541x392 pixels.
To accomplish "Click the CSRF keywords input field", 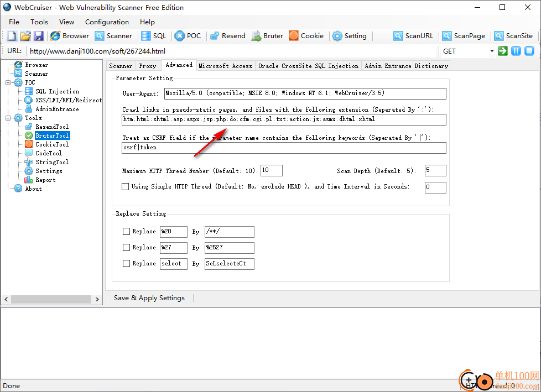I will pos(284,148).
